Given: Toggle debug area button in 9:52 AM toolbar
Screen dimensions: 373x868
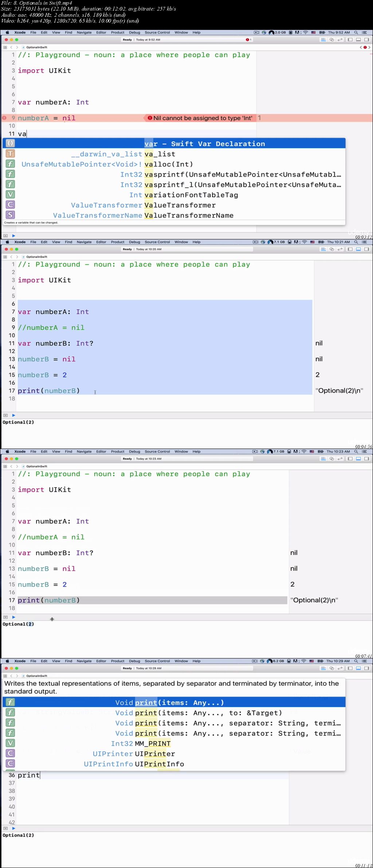Looking at the screenshot, I should [x=358, y=40].
